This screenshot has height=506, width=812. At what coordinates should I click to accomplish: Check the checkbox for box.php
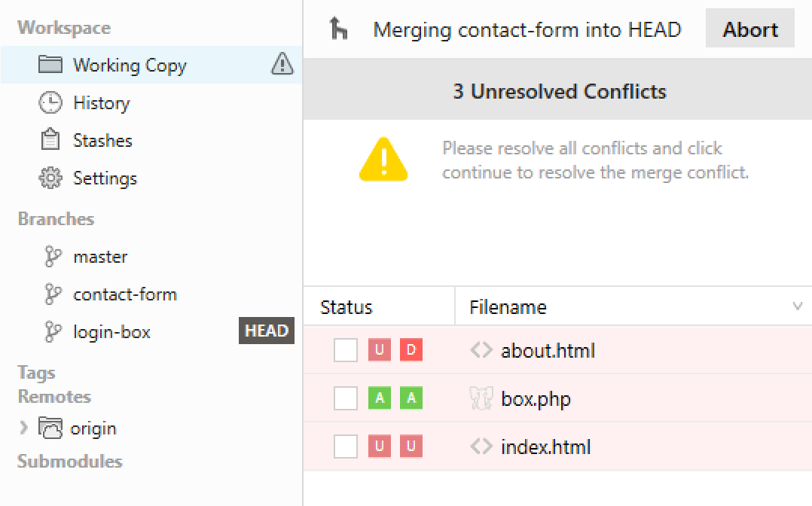[345, 398]
